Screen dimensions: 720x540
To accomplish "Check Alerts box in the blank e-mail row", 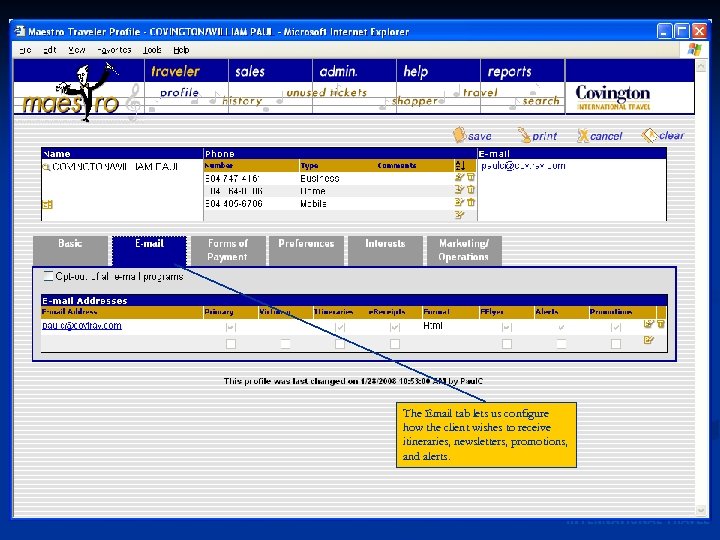I will 561,344.
